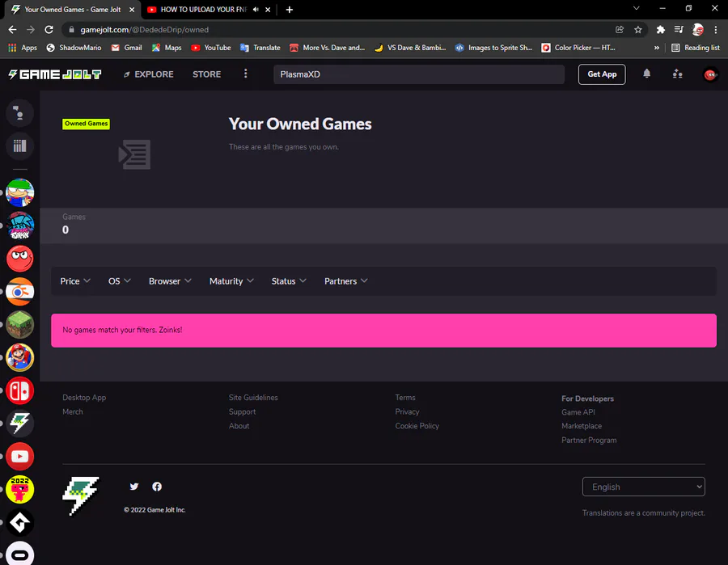The image size is (728, 565).
Task: Open the About footer link
Action: coord(239,426)
